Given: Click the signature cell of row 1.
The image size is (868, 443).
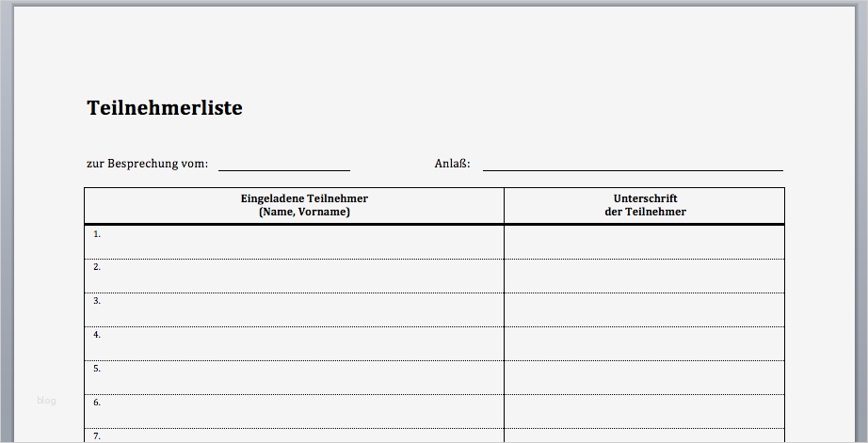Looking at the screenshot, I should pos(644,242).
